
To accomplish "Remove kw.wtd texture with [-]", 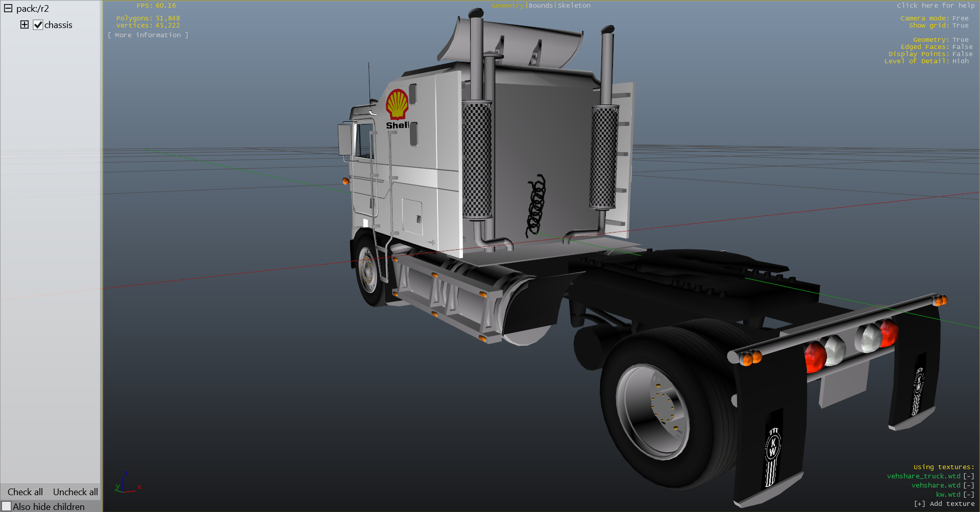I will [969, 494].
